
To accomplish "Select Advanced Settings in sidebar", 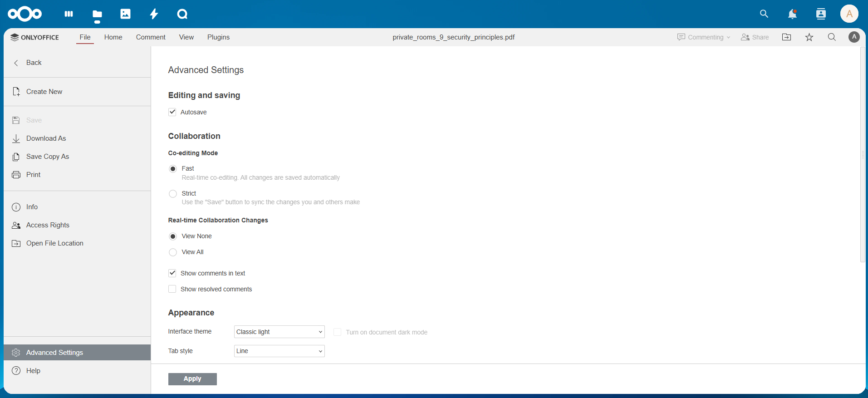I will pos(77,353).
